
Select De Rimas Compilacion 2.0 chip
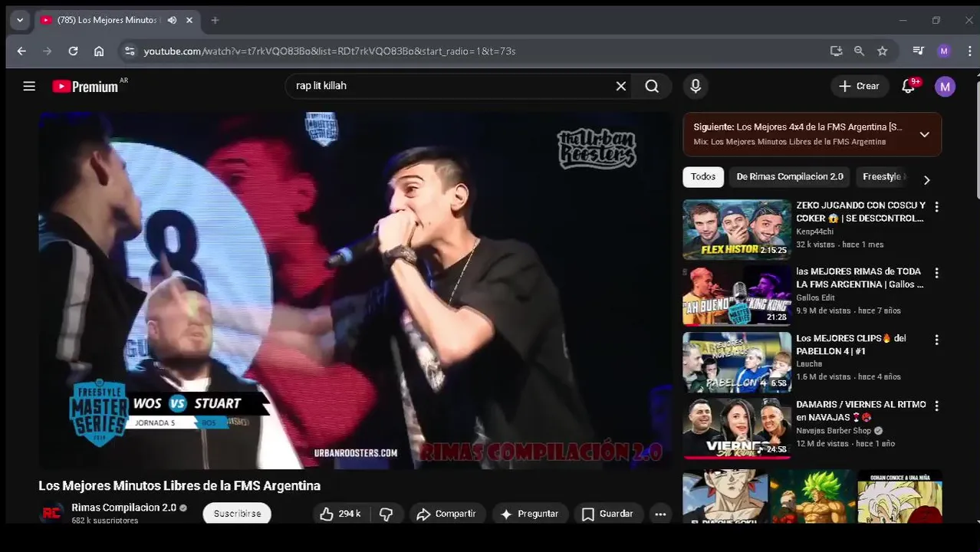[x=790, y=176]
